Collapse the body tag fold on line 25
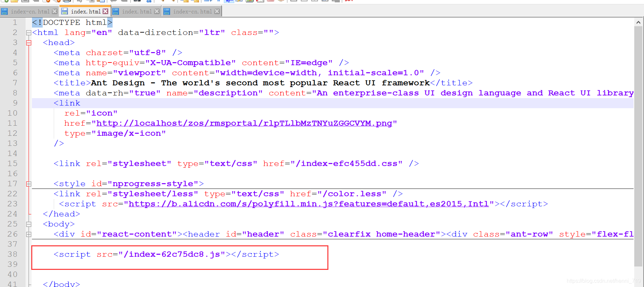This screenshot has width=644, height=287. (29, 224)
